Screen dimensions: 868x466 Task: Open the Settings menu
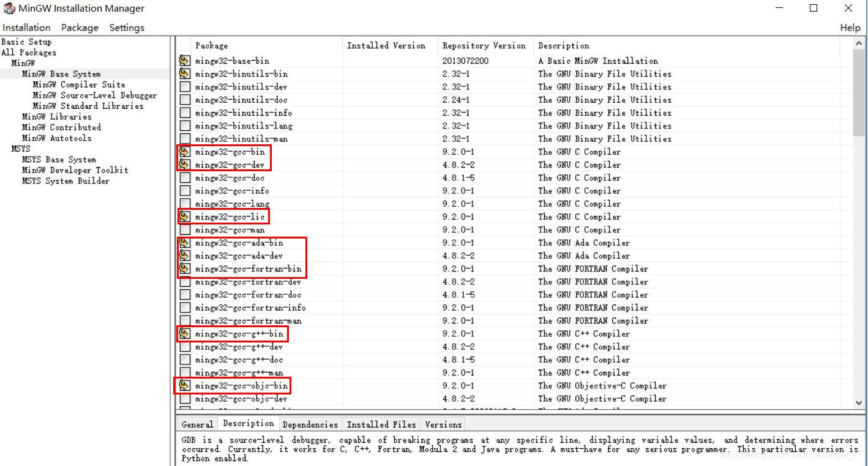click(127, 28)
